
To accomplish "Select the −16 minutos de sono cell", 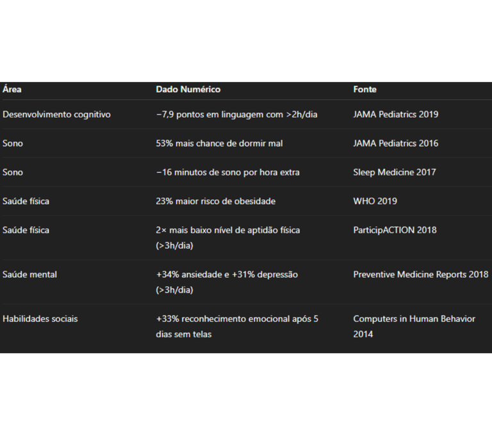I will [x=228, y=172].
